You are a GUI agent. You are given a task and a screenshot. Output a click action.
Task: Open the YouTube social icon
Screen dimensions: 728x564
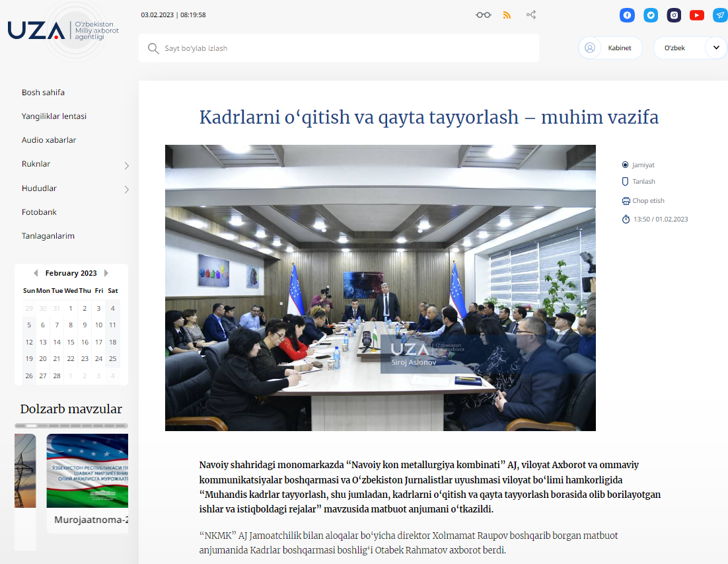(x=696, y=15)
